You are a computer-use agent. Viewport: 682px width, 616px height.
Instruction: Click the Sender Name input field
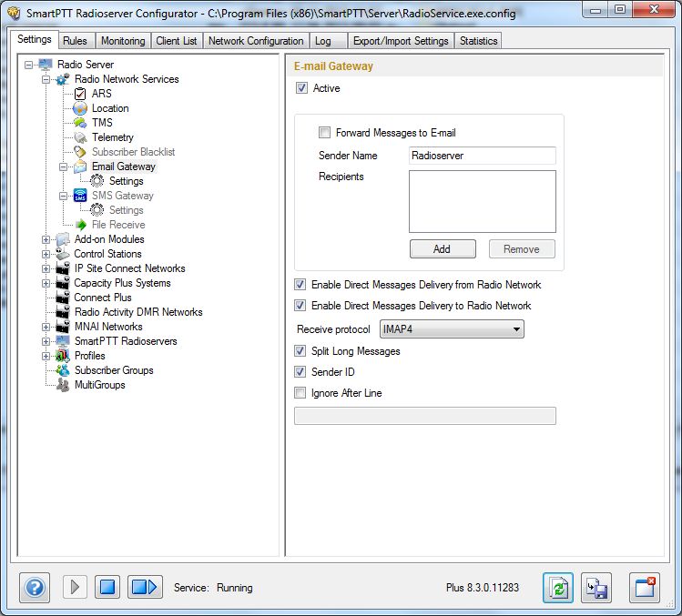[x=483, y=156]
